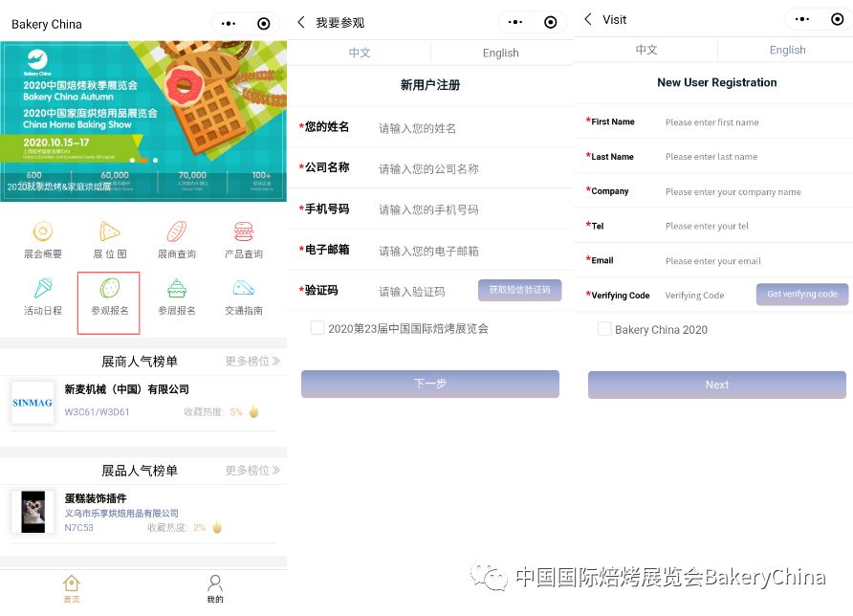Click 获取短信验证码 button

pos(519,290)
